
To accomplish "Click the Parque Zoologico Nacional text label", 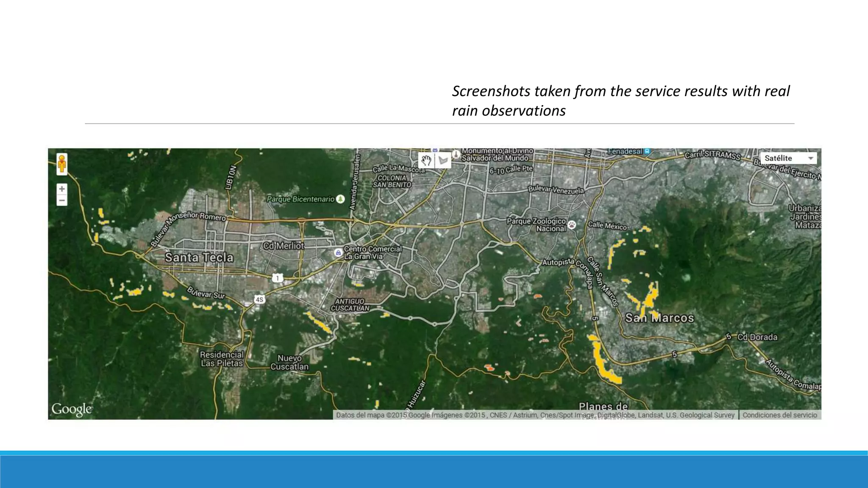I will [x=537, y=225].
